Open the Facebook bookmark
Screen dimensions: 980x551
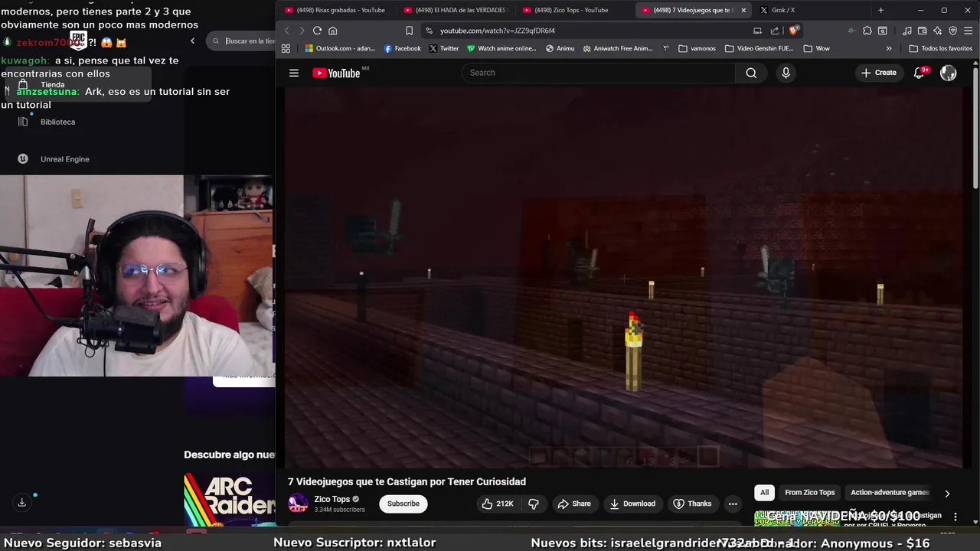403,48
